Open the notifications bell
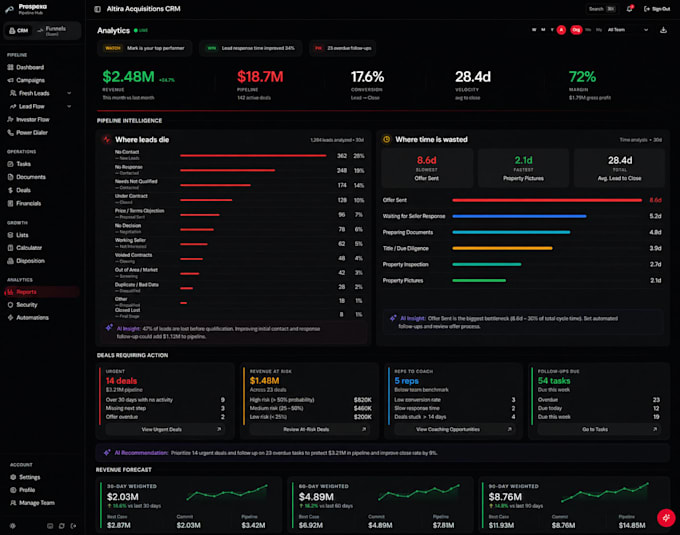This screenshot has height=535, width=680. (629, 9)
